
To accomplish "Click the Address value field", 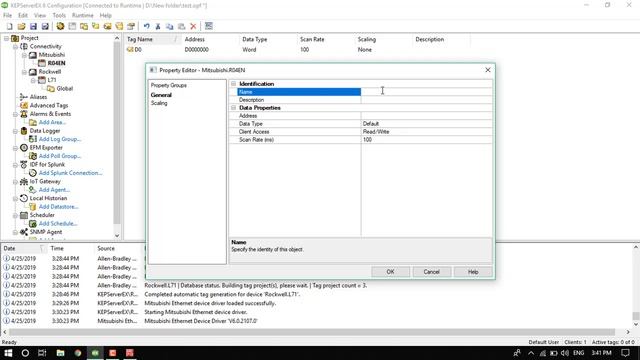I will point(427,116).
